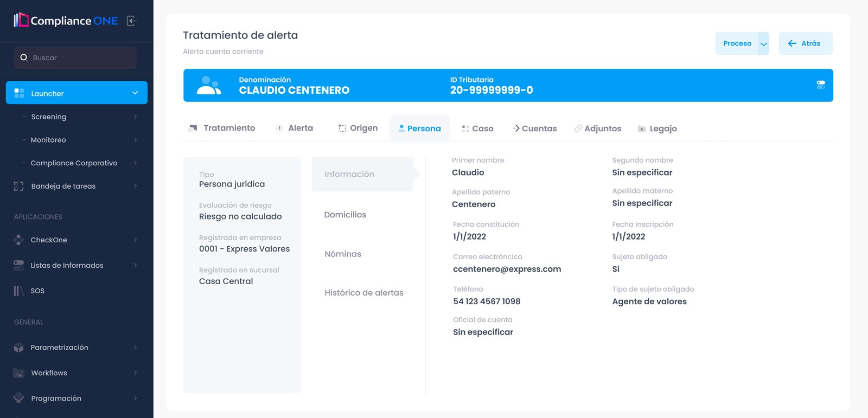The height and width of the screenshot is (418, 868).
Task: Open the Proceso dropdown arrow
Action: (764, 44)
